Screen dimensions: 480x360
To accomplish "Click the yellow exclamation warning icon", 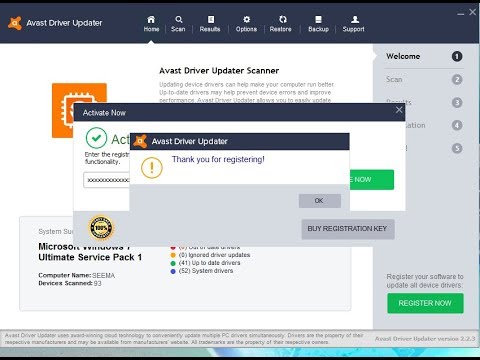I will coord(152,167).
